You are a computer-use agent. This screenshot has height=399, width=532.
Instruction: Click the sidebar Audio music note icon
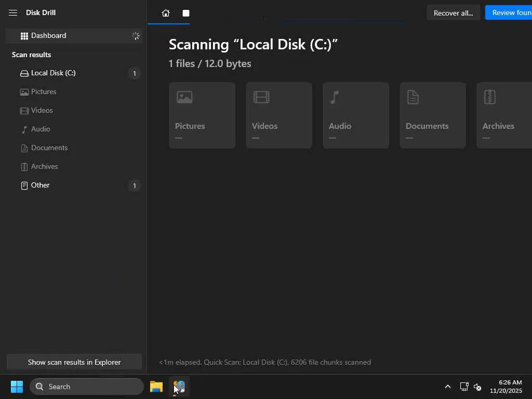[24, 129]
